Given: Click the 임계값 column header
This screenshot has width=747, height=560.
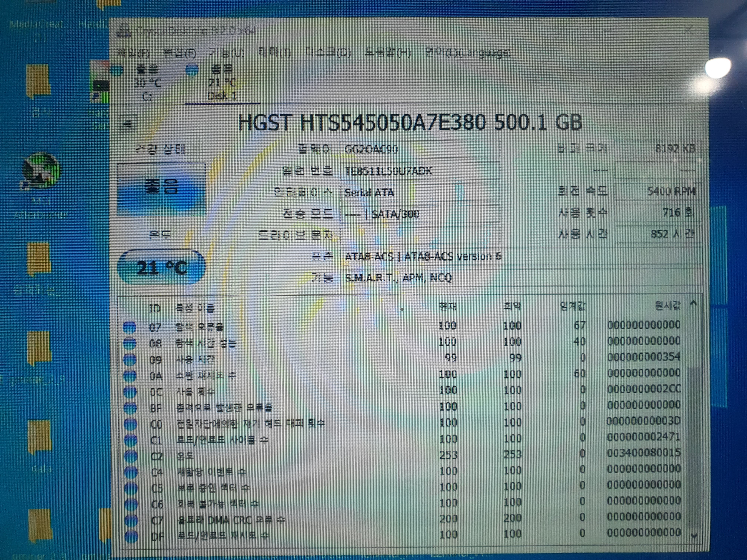Looking at the screenshot, I should coord(572,306).
